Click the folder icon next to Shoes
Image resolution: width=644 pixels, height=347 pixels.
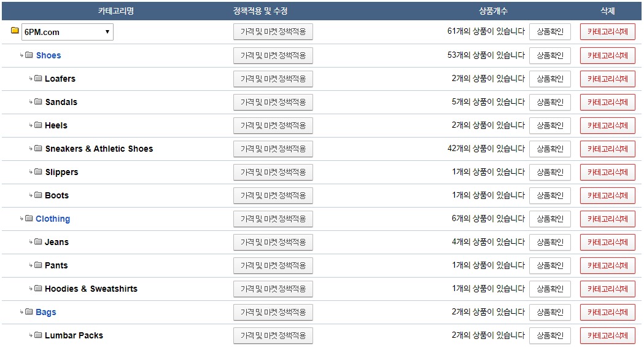29,55
